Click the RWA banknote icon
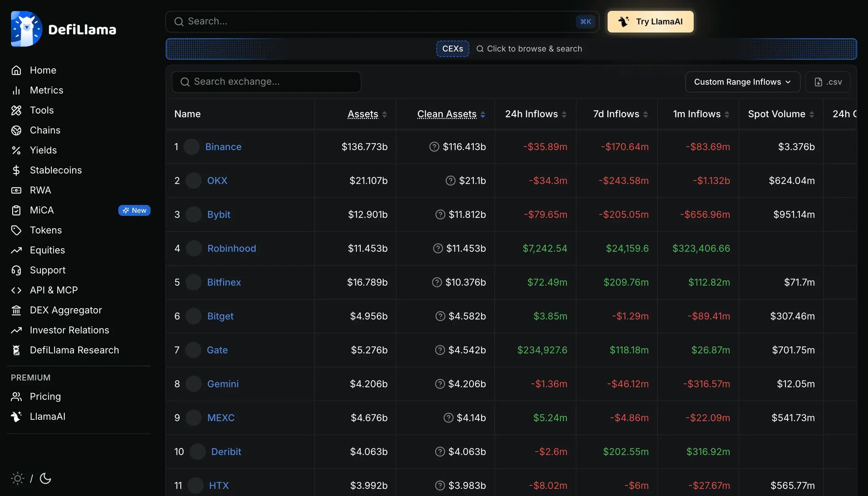Screen dimensions: 868x496 [x=16, y=190]
